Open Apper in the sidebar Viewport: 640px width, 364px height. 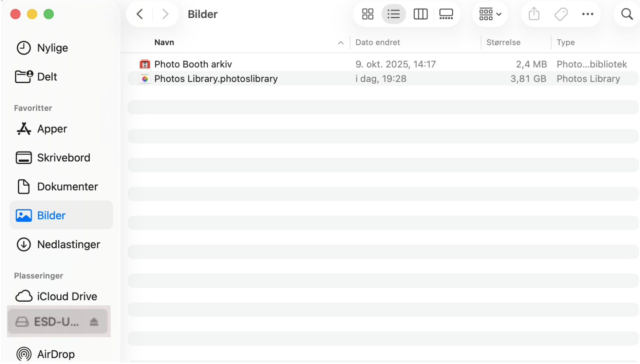pyautogui.click(x=61, y=129)
